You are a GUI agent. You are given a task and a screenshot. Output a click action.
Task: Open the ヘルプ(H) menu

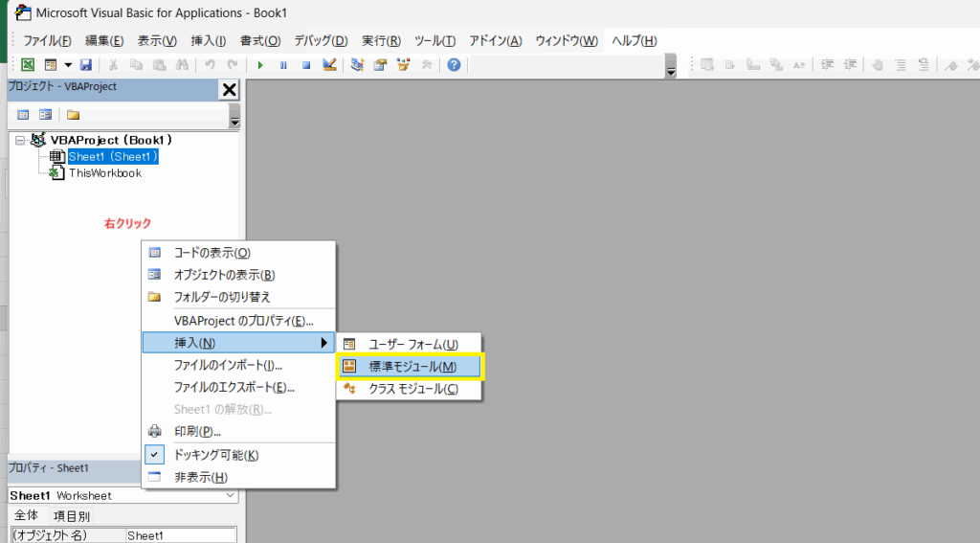pyautogui.click(x=634, y=41)
